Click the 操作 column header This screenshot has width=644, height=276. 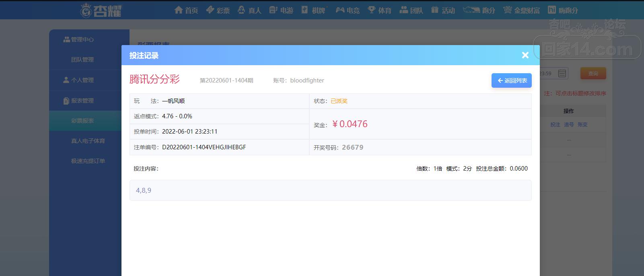click(x=568, y=111)
